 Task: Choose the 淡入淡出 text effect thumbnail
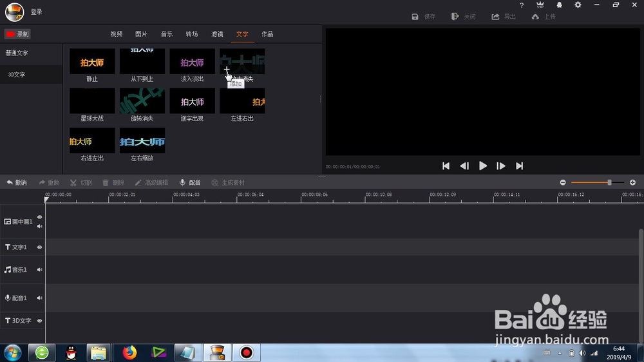(192, 61)
